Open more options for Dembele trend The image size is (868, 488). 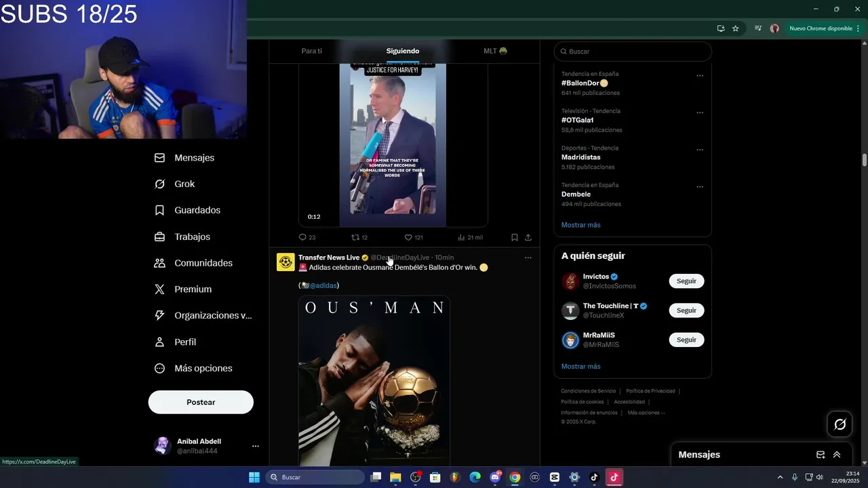pos(700,187)
